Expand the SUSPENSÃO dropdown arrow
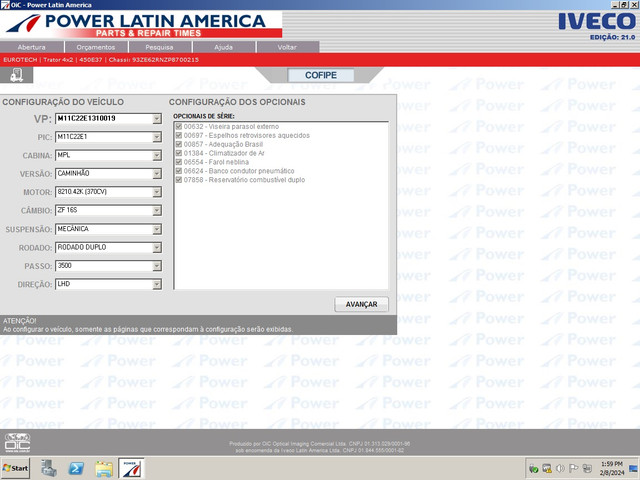The height and width of the screenshot is (480, 640). click(157, 229)
